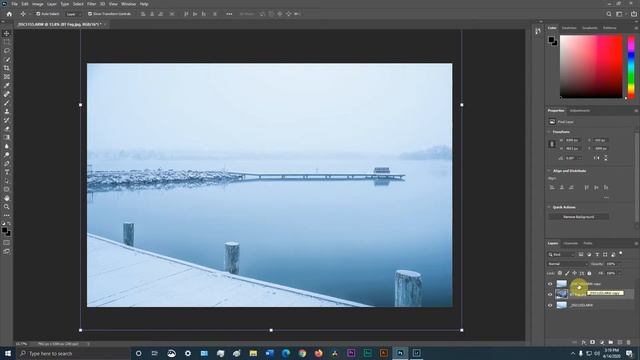
Task: Select the Rectangular Marquee tool
Action: pyautogui.click(x=7, y=42)
